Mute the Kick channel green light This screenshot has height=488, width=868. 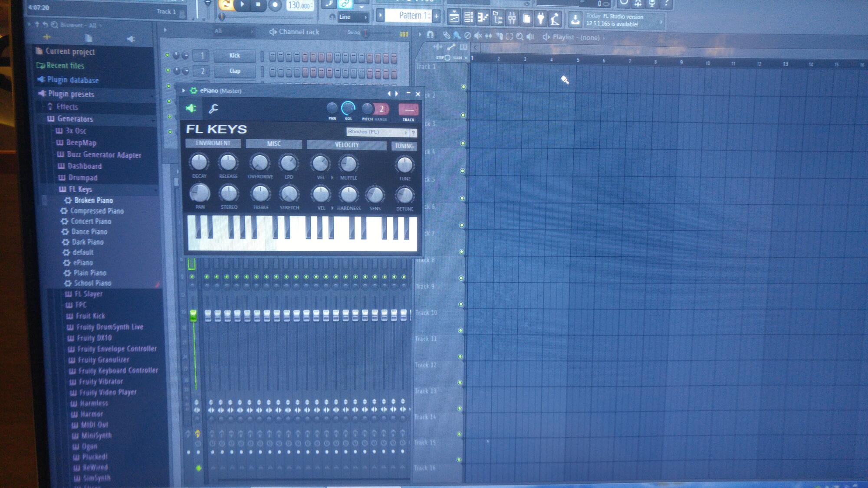(x=167, y=55)
